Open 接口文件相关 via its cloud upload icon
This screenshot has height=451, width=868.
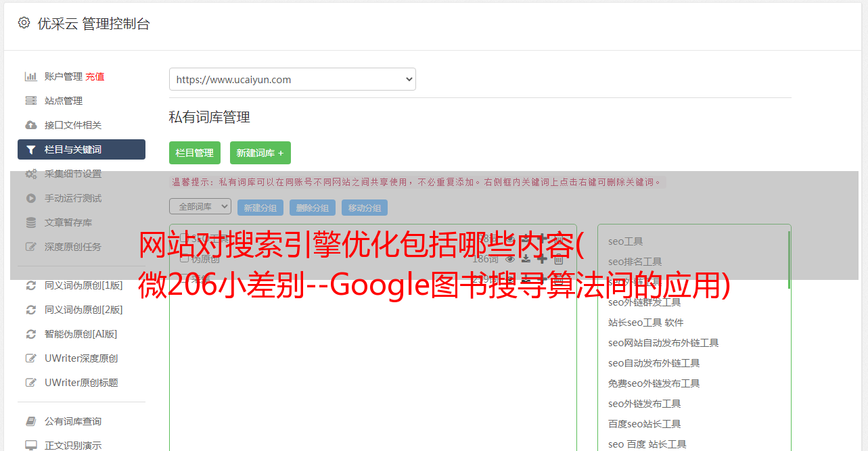[31, 125]
